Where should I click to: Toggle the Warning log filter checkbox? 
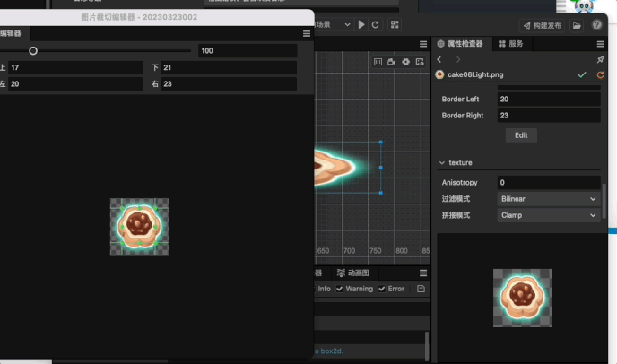(x=339, y=289)
